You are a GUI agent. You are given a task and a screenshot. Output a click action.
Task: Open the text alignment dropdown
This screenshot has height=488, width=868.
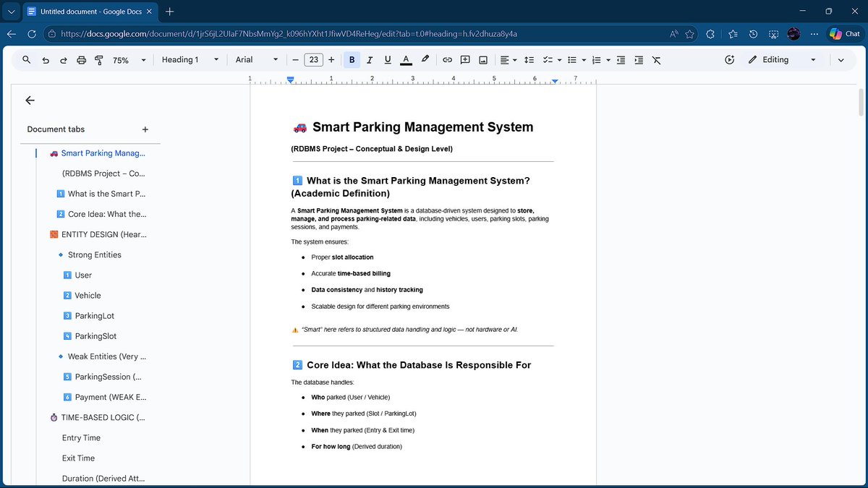pos(509,60)
